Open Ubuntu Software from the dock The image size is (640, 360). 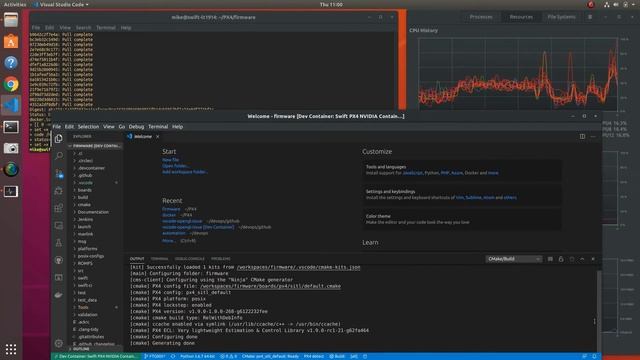(11, 41)
